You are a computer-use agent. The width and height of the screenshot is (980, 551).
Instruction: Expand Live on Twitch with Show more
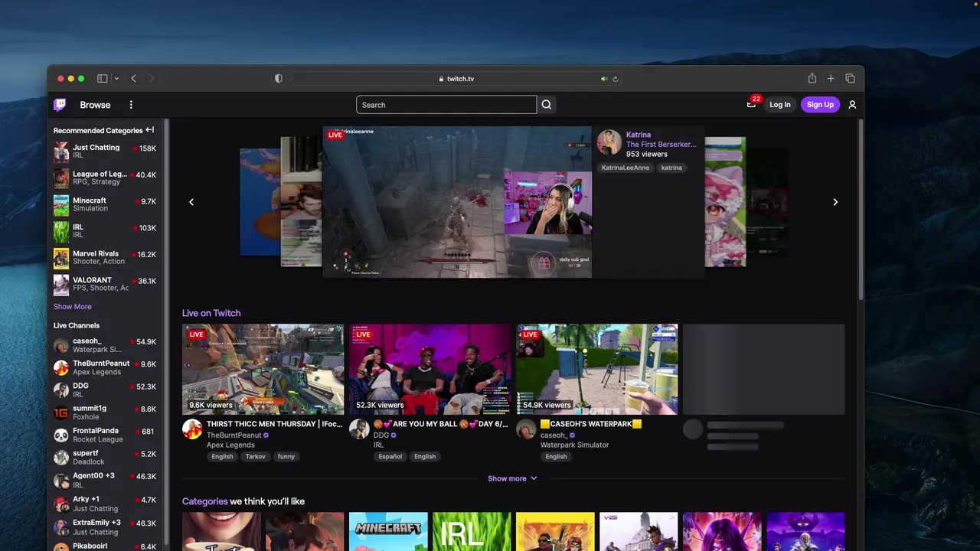coord(512,478)
